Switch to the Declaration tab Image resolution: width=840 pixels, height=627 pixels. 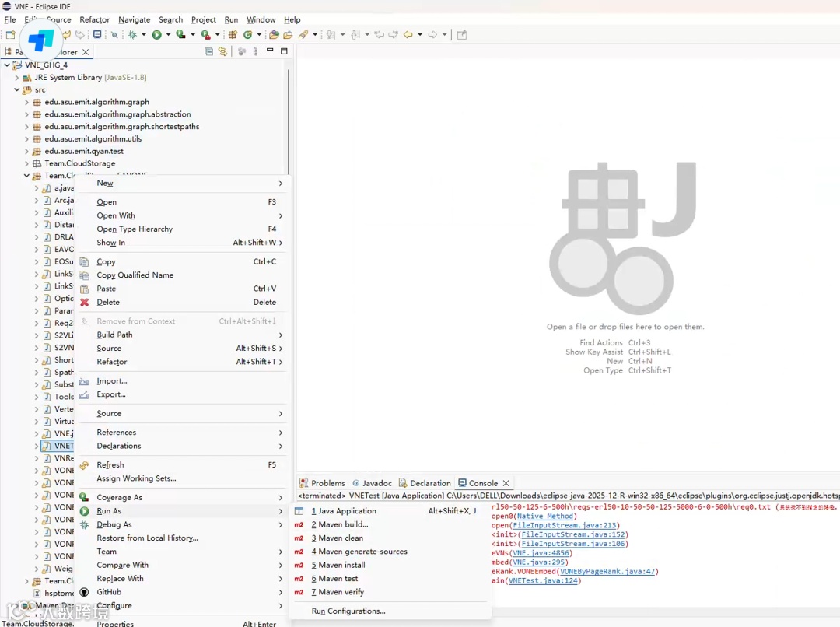click(x=425, y=483)
